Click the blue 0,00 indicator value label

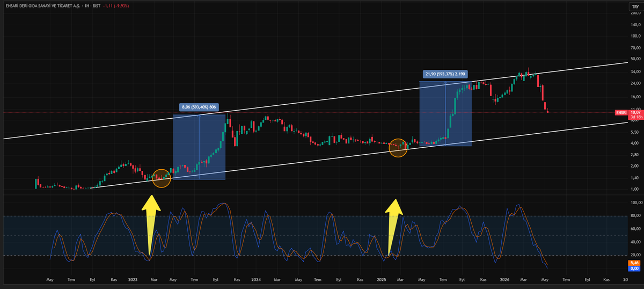pos(633,269)
